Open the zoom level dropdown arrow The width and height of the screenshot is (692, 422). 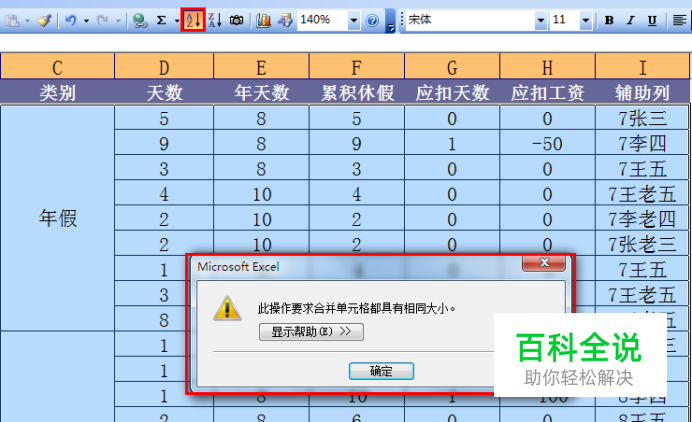click(x=354, y=20)
